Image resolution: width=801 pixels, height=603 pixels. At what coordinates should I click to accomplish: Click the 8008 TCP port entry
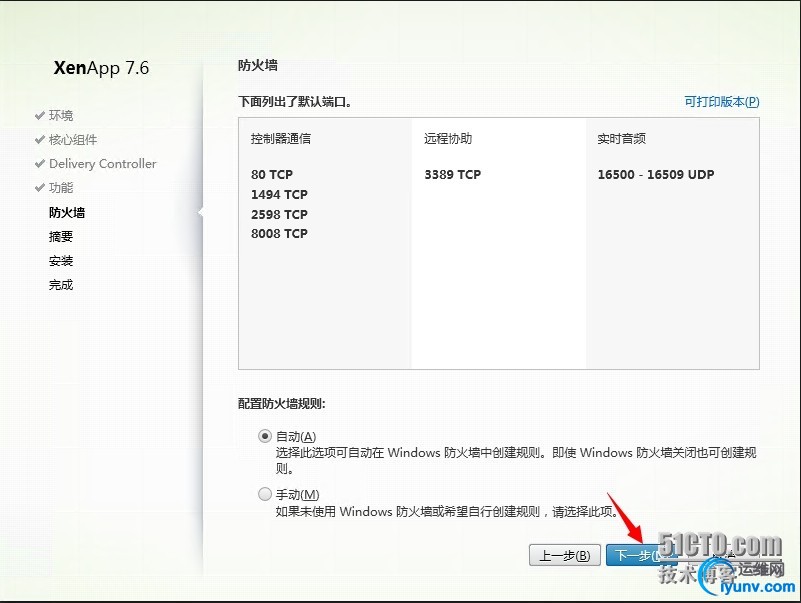279,234
